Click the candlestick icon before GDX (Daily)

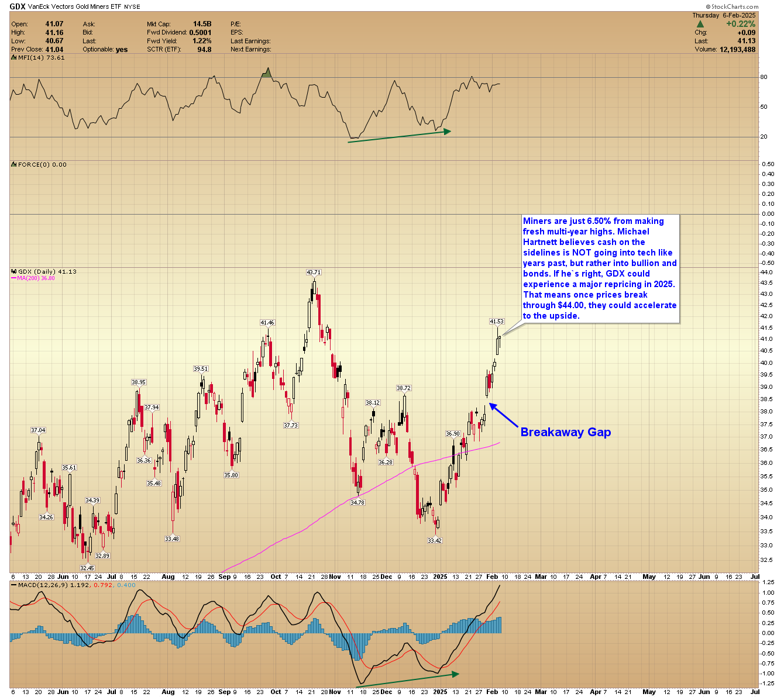click(x=14, y=271)
